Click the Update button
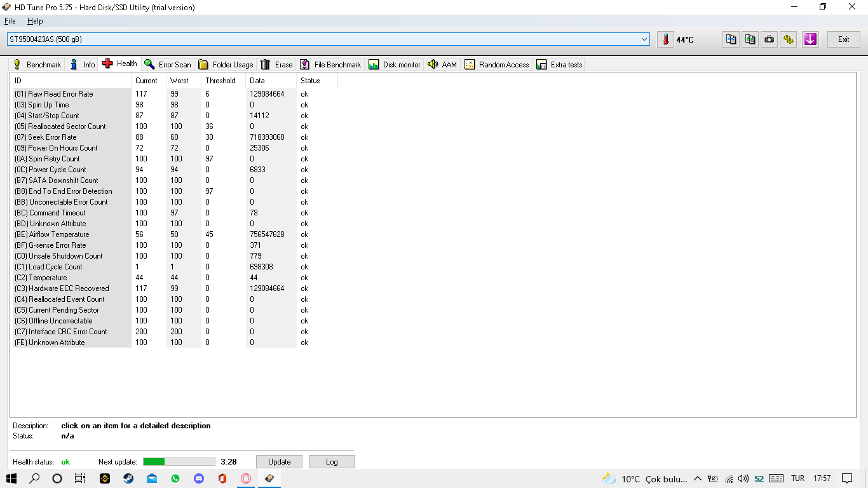Image resolution: width=868 pixels, height=488 pixels. tap(280, 462)
